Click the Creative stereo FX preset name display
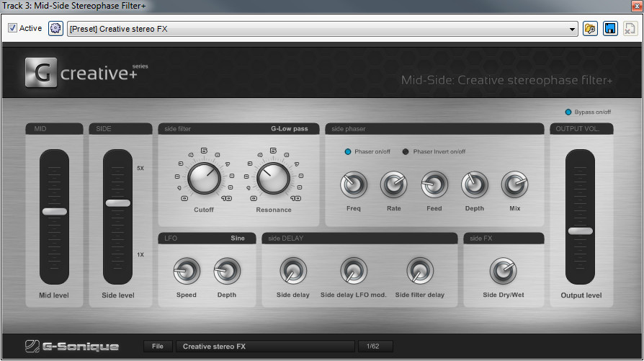The height and width of the screenshot is (361, 644). (265, 346)
